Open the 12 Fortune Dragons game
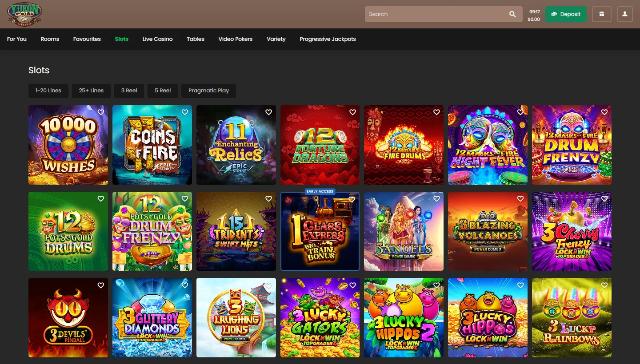This screenshot has height=364, width=640. point(320,145)
